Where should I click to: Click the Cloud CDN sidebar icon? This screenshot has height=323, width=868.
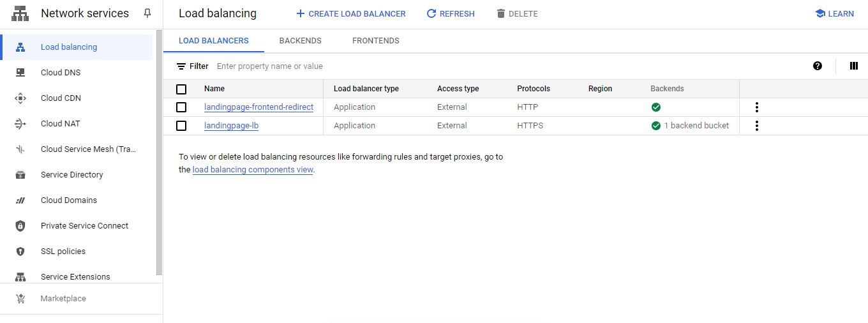[20, 98]
